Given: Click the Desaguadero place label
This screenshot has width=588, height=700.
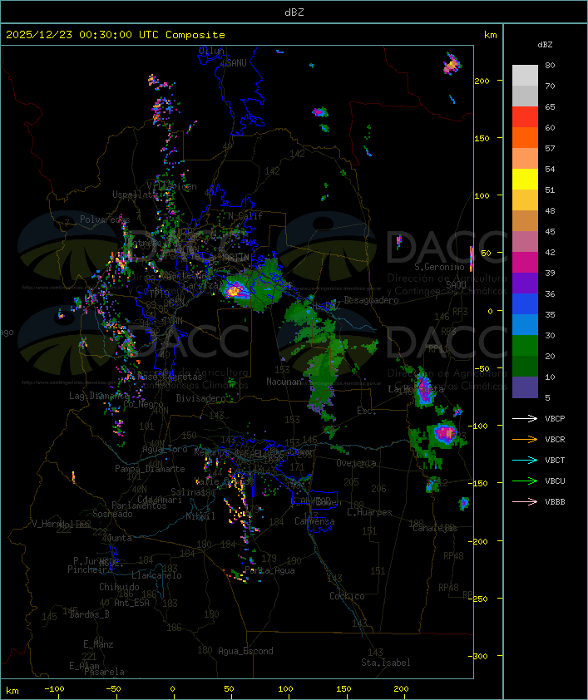Looking at the screenshot, I should tap(371, 300).
